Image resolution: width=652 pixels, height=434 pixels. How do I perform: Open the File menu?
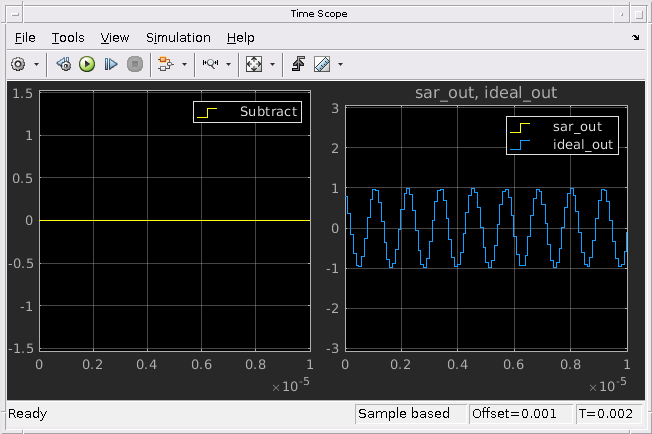[25, 38]
